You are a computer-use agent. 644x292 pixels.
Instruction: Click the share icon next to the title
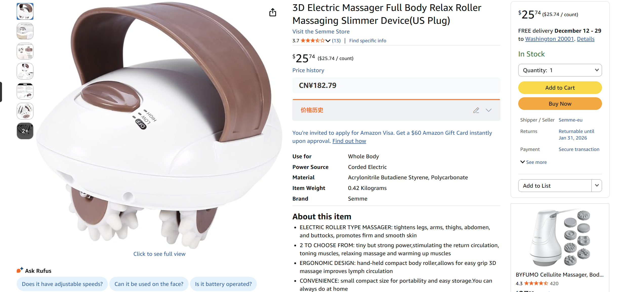(273, 12)
